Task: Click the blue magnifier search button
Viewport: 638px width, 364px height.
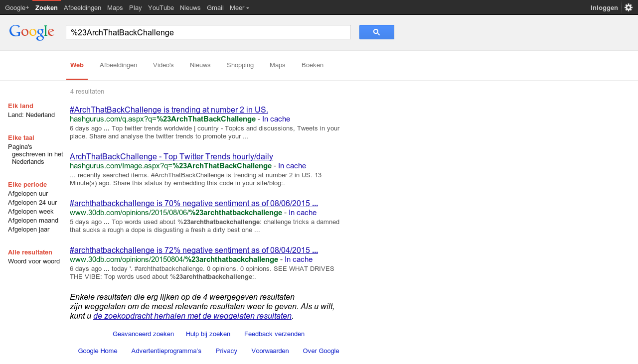Action: point(377,32)
